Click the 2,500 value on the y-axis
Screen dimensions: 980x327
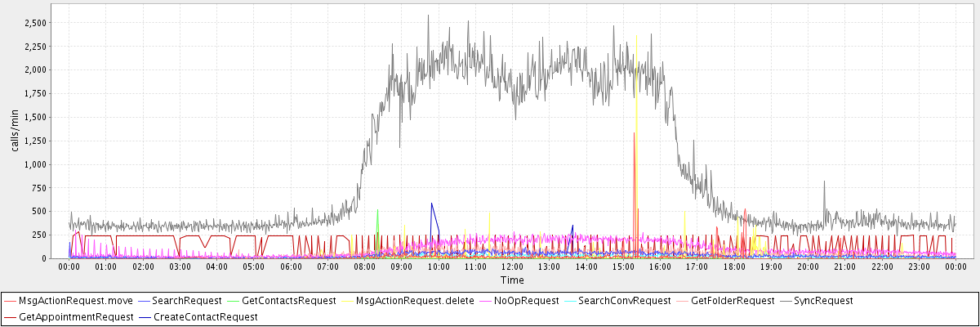(x=33, y=23)
